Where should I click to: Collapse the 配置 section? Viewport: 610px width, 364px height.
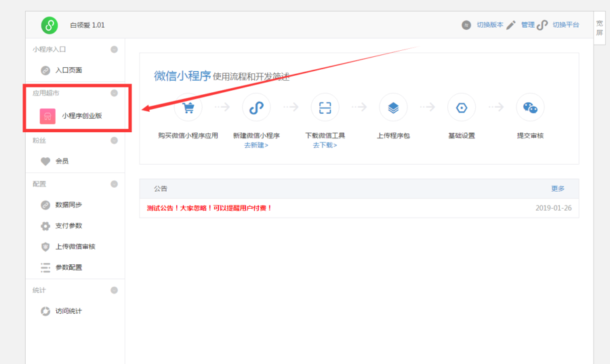pos(114,184)
